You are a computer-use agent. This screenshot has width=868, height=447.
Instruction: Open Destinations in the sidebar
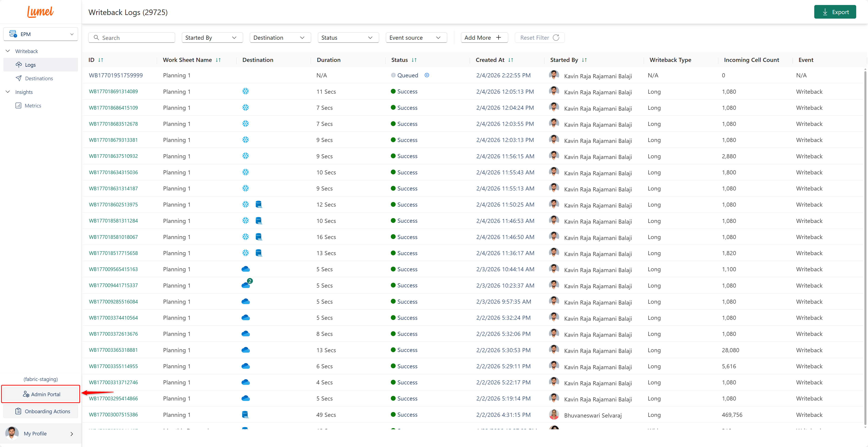39,78
